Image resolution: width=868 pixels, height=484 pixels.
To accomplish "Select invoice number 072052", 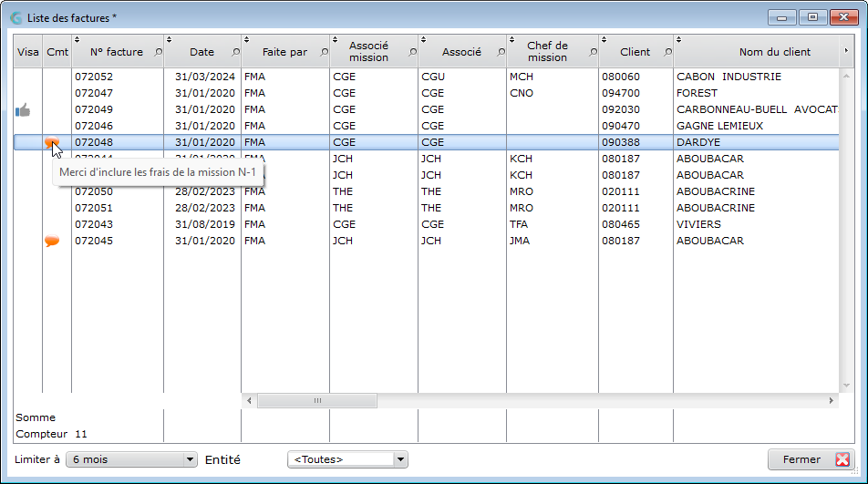I will click(x=94, y=77).
